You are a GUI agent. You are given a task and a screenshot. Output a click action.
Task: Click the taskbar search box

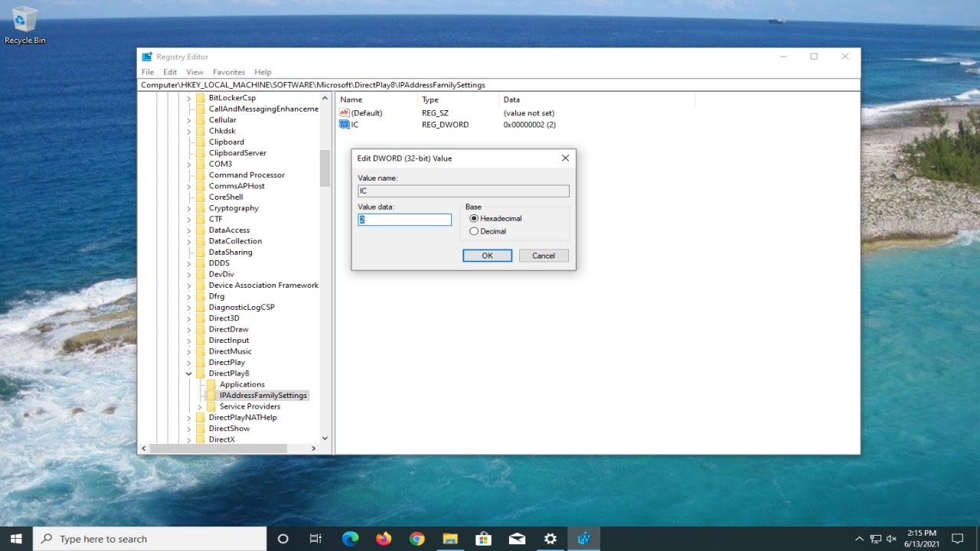click(x=150, y=539)
